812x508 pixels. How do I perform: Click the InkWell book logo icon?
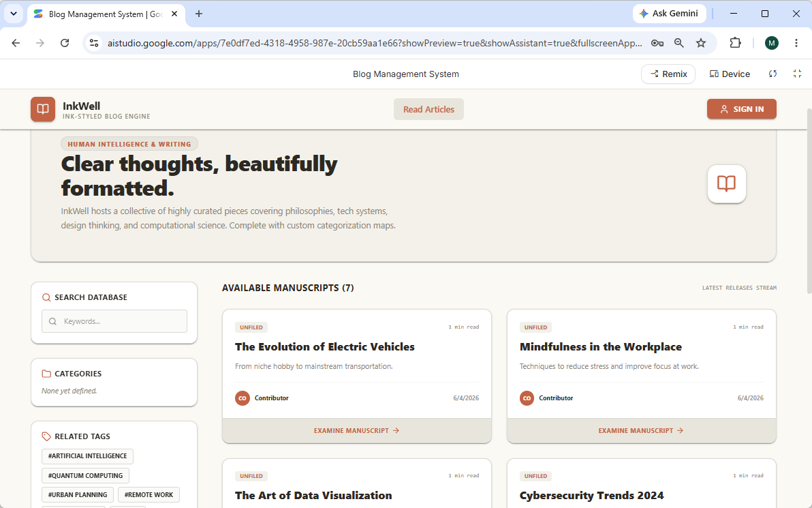(43, 109)
